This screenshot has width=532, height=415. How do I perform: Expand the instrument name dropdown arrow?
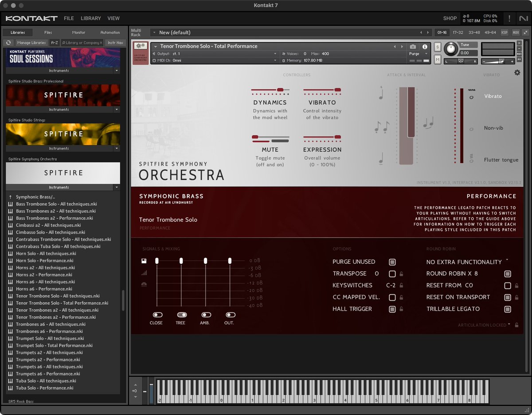coord(156,46)
